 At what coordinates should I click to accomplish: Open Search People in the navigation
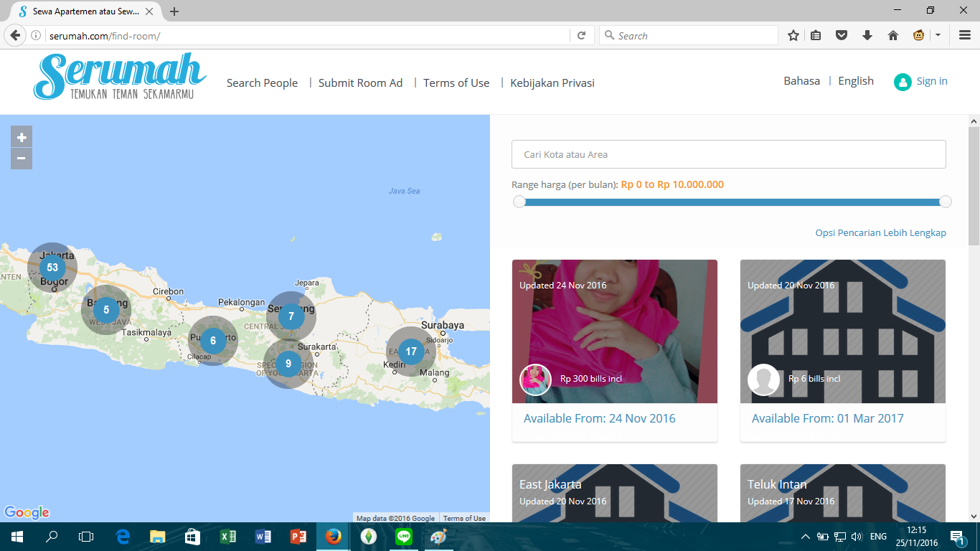[262, 83]
